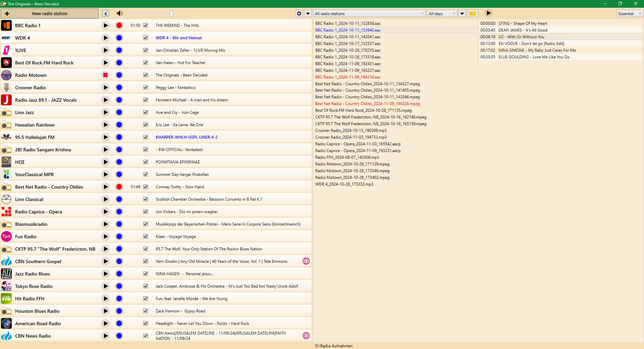Record Radio Jazz 89.1 - JAZZ Vocals
The image size is (644, 349).
point(119,100)
